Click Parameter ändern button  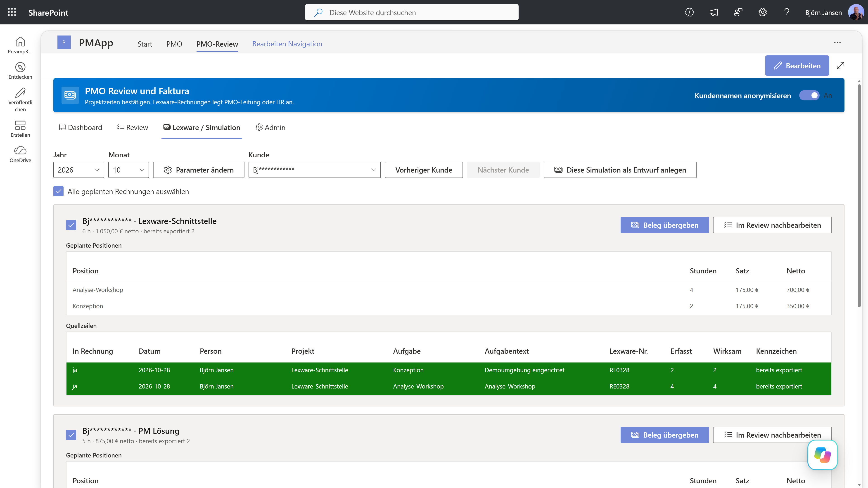coord(199,170)
